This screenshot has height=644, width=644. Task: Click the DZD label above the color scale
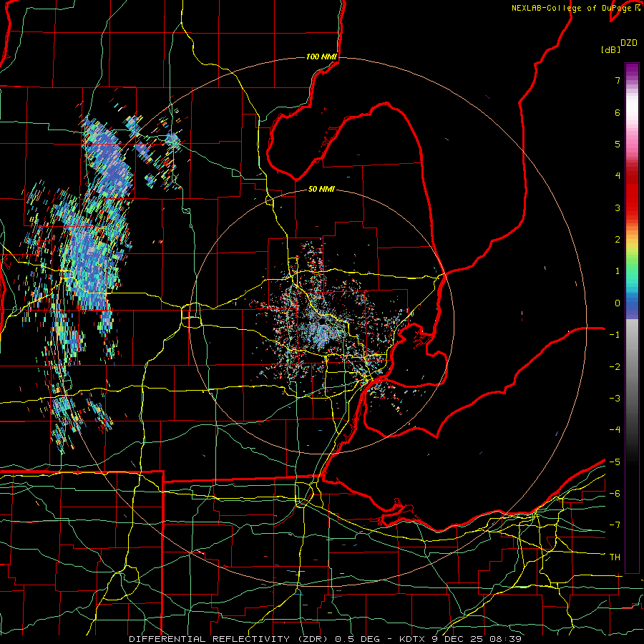click(x=629, y=43)
